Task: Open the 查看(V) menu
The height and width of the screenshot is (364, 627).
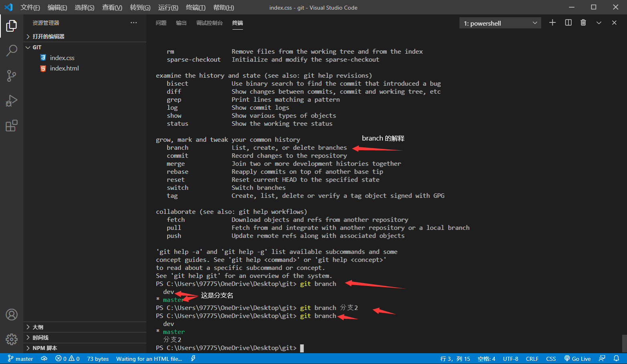Action: click(112, 8)
